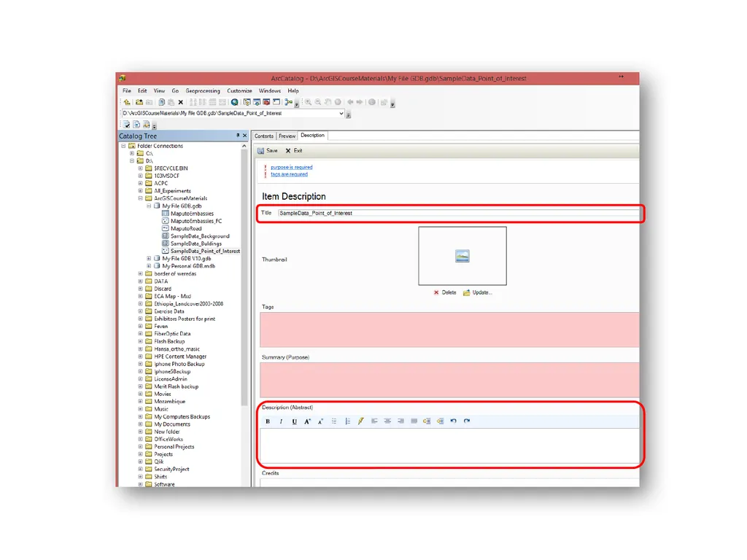Increase font size in Description editor
The height and width of the screenshot is (560, 747).
[x=308, y=421]
